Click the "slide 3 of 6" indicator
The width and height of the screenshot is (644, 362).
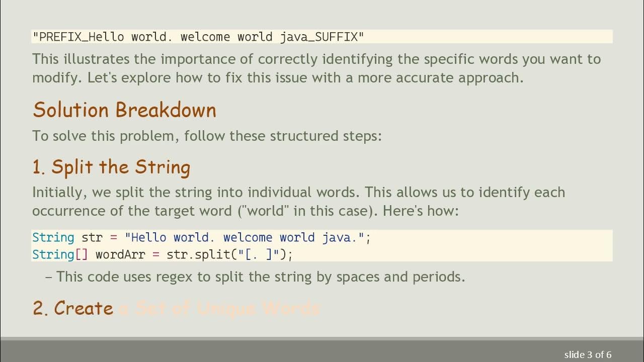click(x=588, y=354)
